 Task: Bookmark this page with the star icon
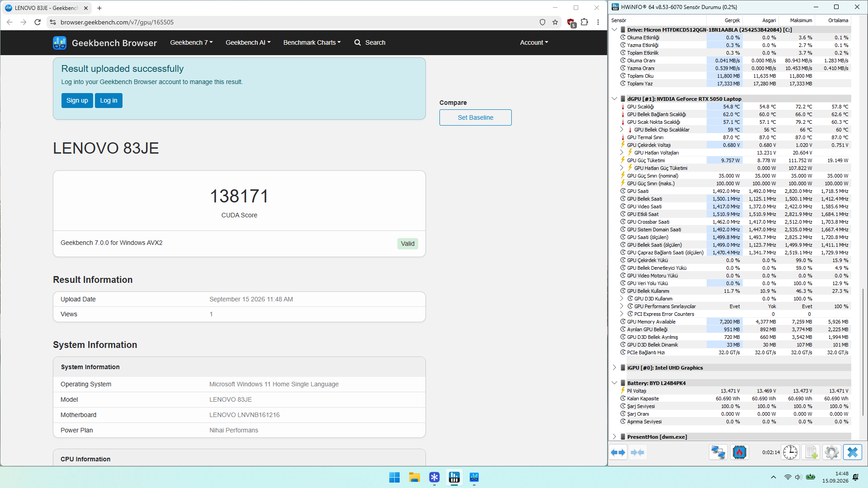point(555,22)
